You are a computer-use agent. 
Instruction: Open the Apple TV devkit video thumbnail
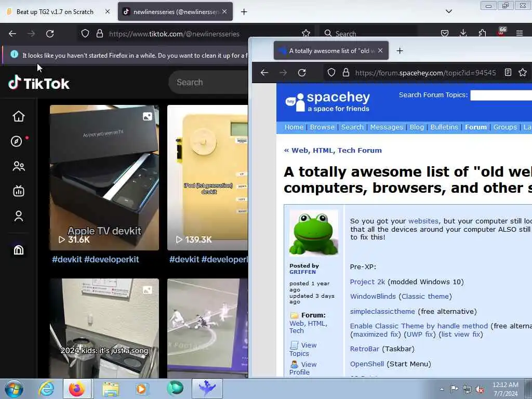coord(104,178)
